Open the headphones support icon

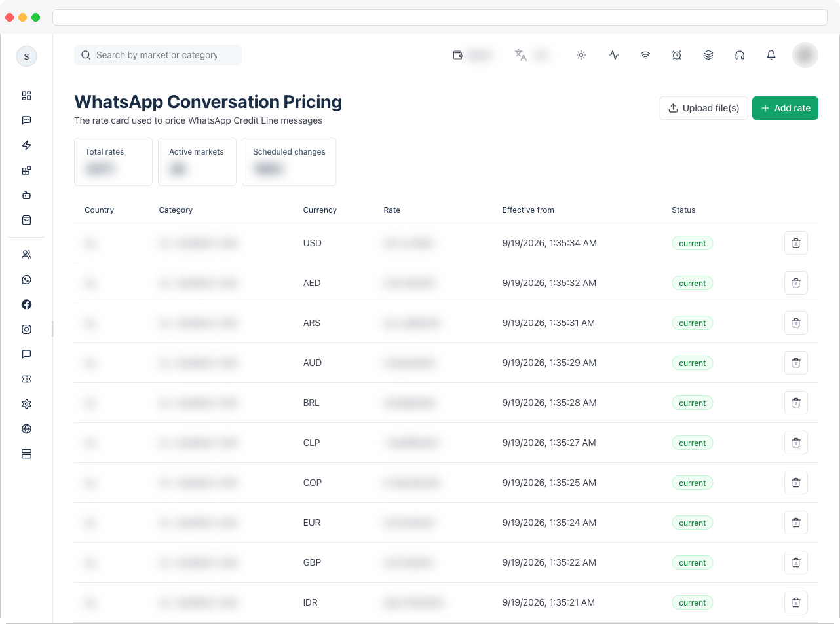[x=740, y=55]
